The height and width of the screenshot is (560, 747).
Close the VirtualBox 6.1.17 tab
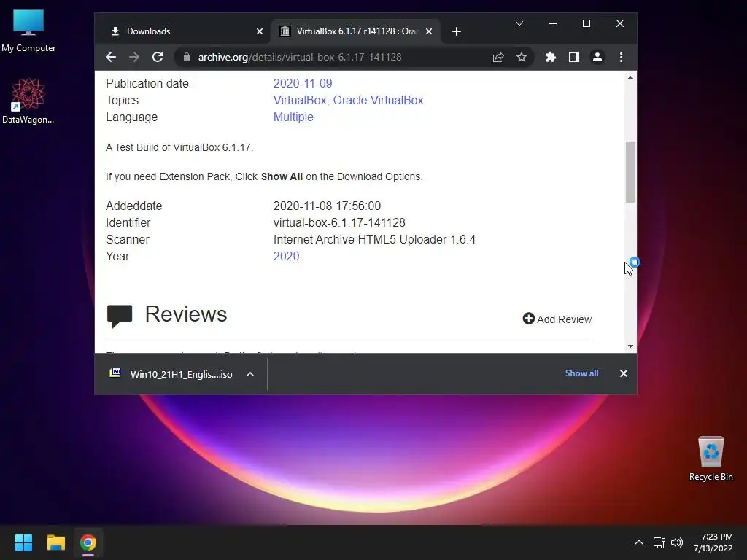pyautogui.click(x=429, y=31)
